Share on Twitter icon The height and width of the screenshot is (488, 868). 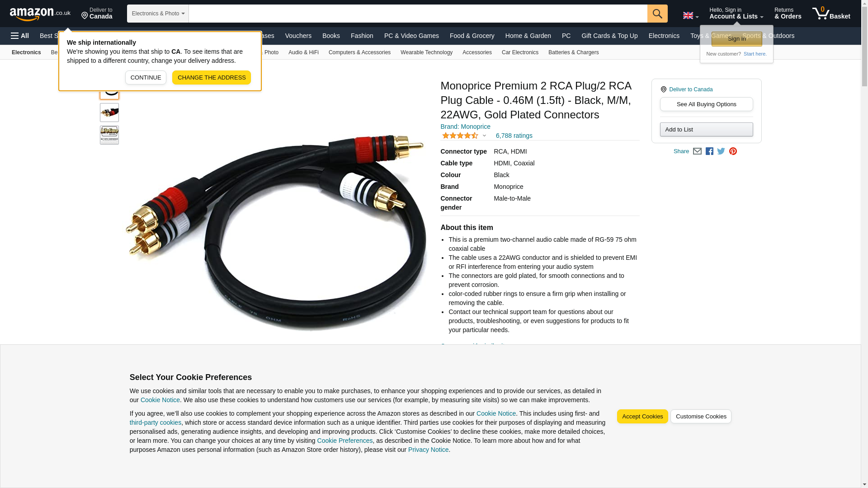tap(721, 151)
